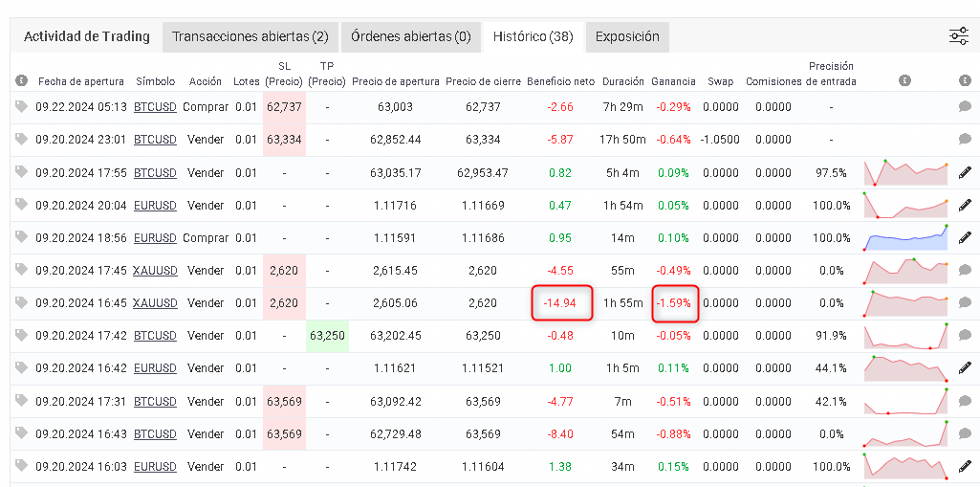The width and height of the screenshot is (980, 487).
Task: Open the comment bubble on the 09.22.2024 05:13 row
Action: coord(965,107)
